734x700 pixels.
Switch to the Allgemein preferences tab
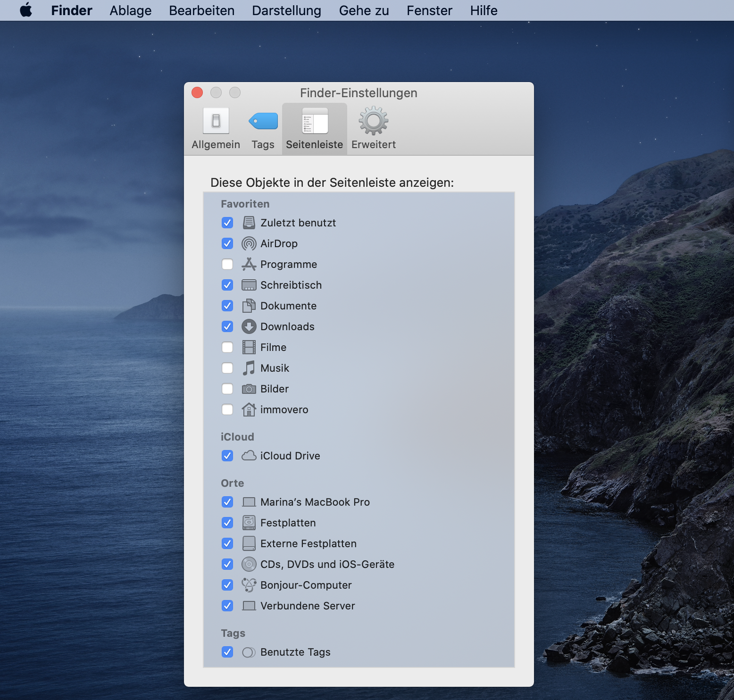click(216, 129)
